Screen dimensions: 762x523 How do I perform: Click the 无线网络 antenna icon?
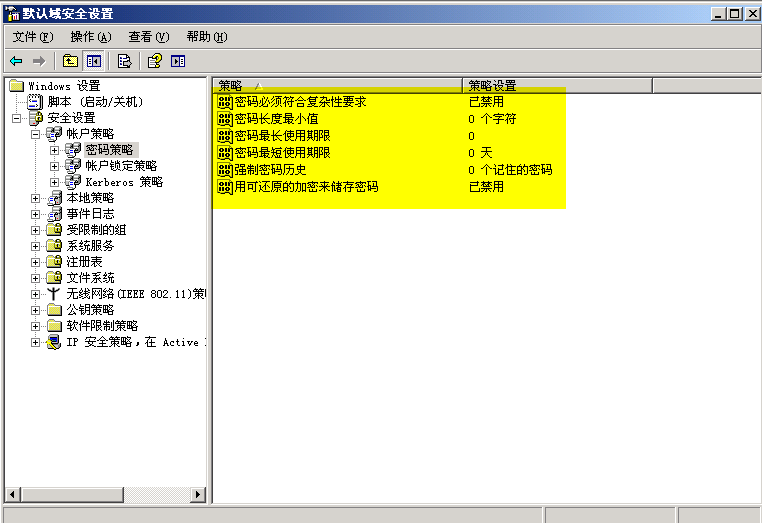pyautogui.click(x=53, y=294)
